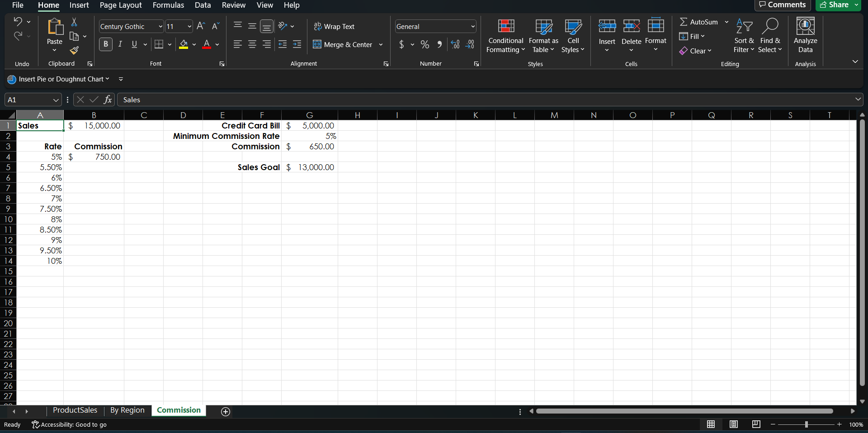Expand the Number Format dropdown showing General
Image resolution: width=868 pixels, height=433 pixels.
pyautogui.click(x=472, y=26)
